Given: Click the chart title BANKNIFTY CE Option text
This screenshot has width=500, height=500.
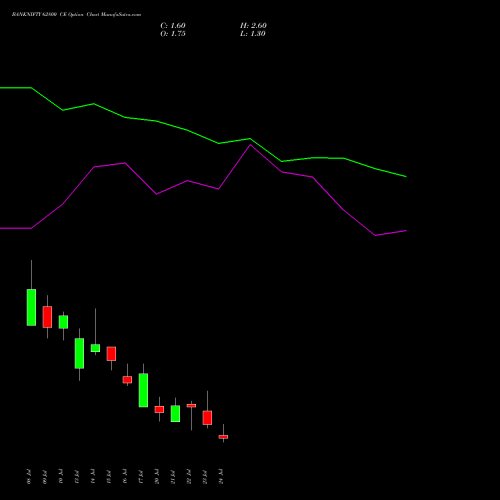Looking at the screenshot, I should pyautogui.click(x=76, y=15).
